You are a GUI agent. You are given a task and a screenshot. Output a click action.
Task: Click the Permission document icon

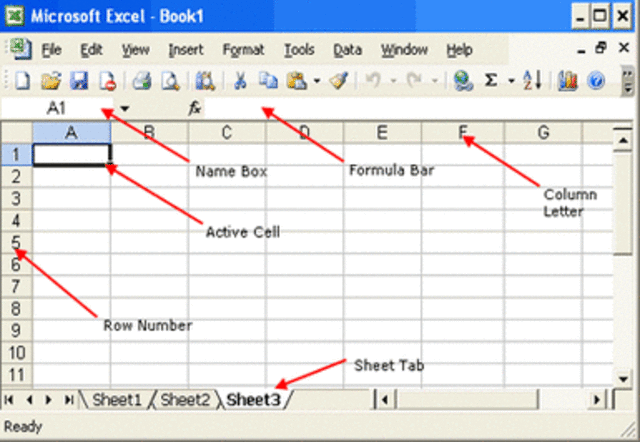click(x=108, y=80)
